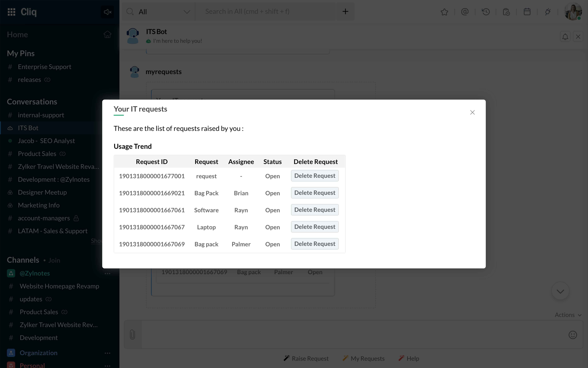
Task: Delete request 1901318000001677001
Action: click(315, 176)
